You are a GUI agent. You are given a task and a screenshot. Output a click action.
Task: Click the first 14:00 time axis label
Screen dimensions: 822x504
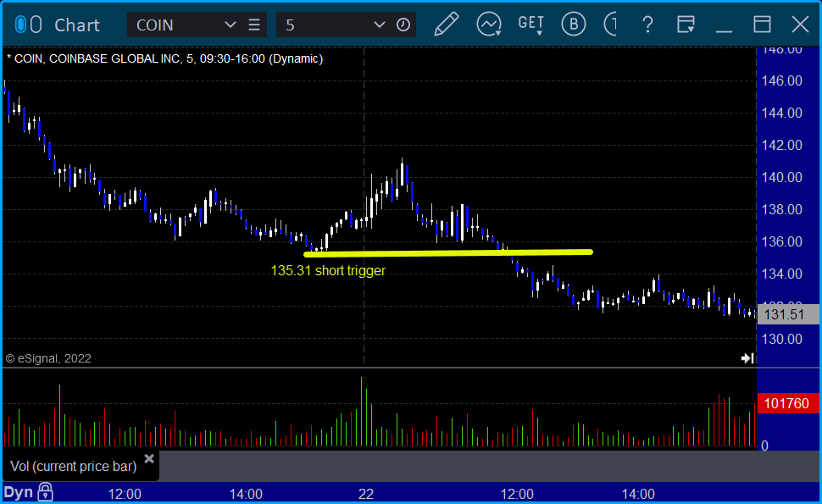246,494
